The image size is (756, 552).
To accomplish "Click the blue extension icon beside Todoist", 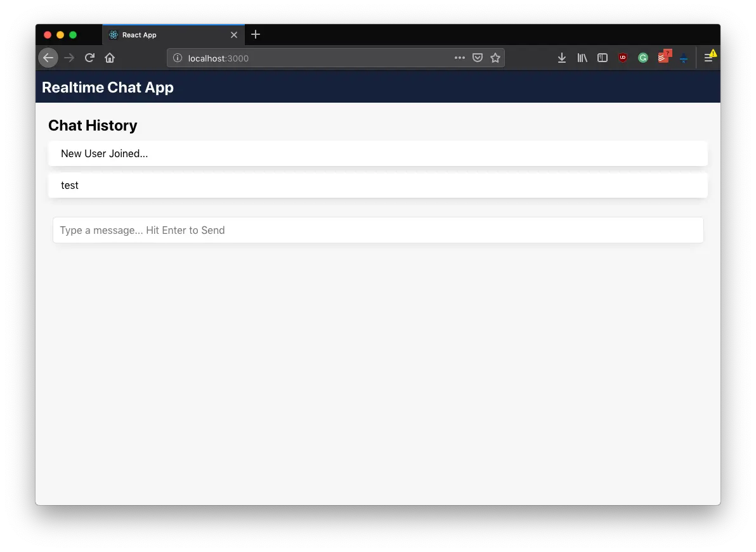I will 684,58.
